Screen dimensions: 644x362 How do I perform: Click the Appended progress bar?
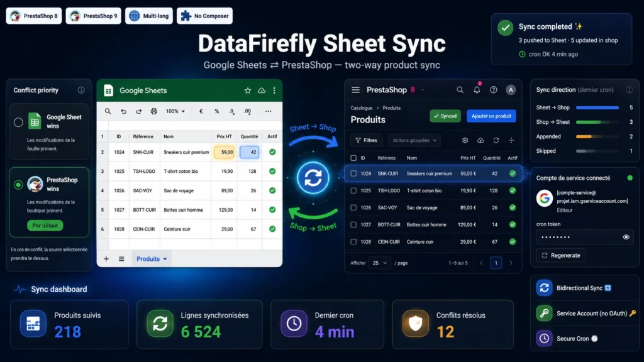[597, 136]
